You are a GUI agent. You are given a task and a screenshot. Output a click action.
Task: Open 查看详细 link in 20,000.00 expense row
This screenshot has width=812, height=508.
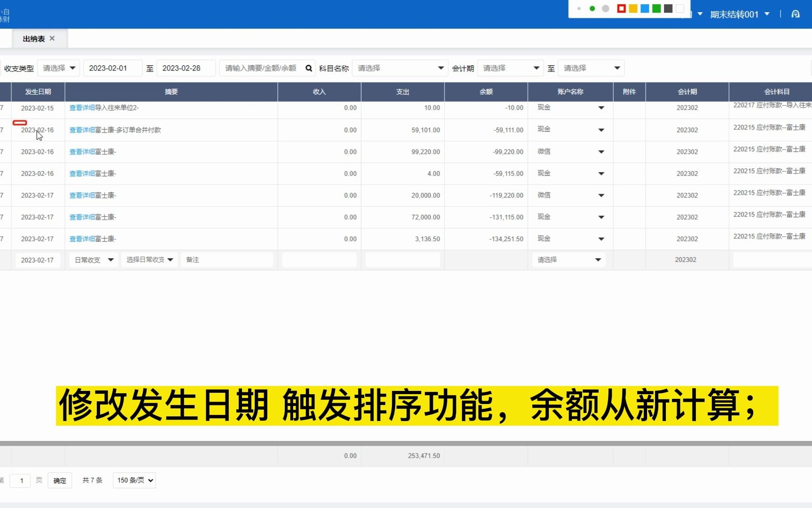pos(82,195)
